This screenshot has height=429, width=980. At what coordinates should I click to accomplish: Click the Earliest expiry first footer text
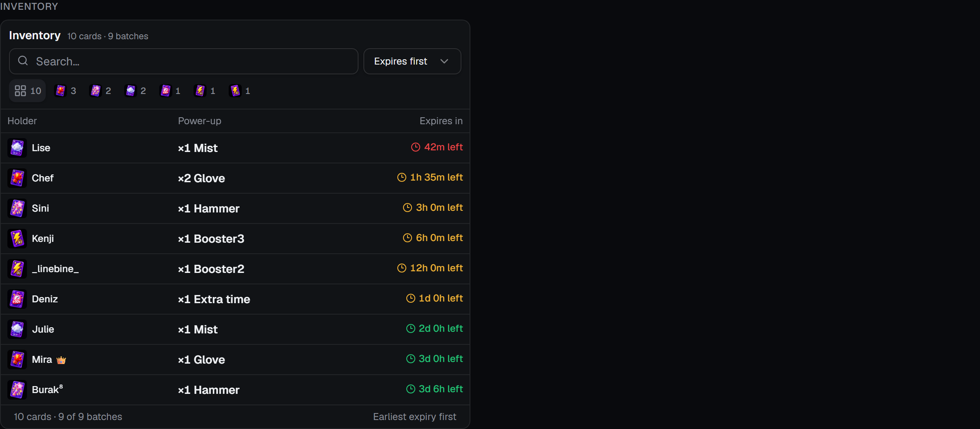tap(414, 417)
